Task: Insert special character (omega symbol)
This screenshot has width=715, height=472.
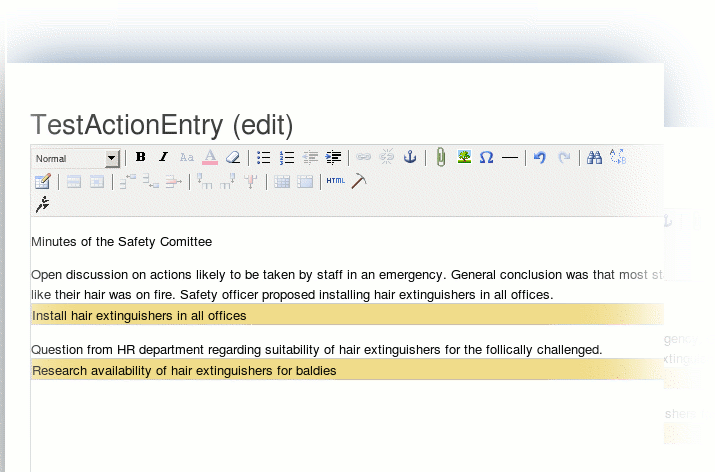Action: (487, 157)
